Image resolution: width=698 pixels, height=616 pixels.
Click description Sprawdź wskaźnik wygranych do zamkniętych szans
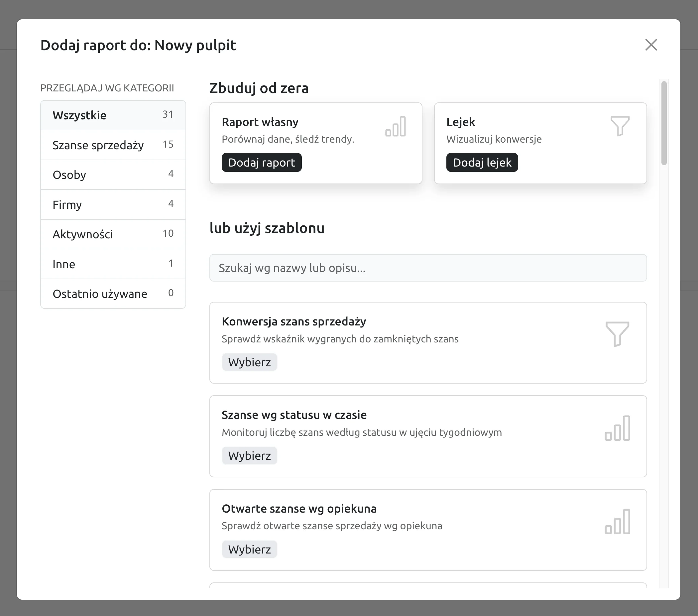tap(340, 339)
